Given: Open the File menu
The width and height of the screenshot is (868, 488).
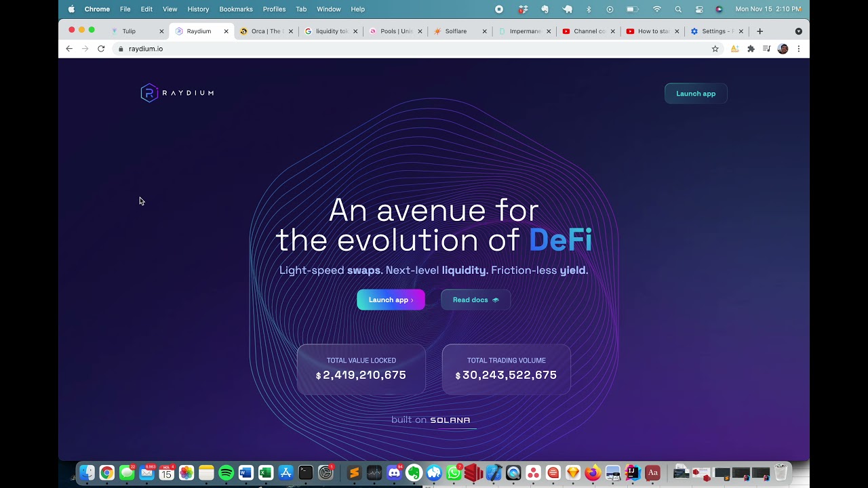Looking at the screenshot, I should click(x=125, y=9).
